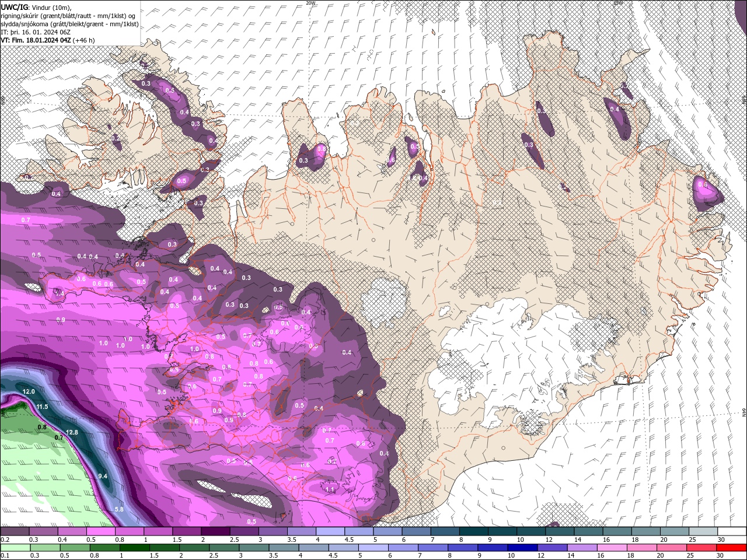Click the initial time text 'IT: þri. 16. 01. 2024 06Z'
The width and height of the screenshot is (747, 560).
35,32
